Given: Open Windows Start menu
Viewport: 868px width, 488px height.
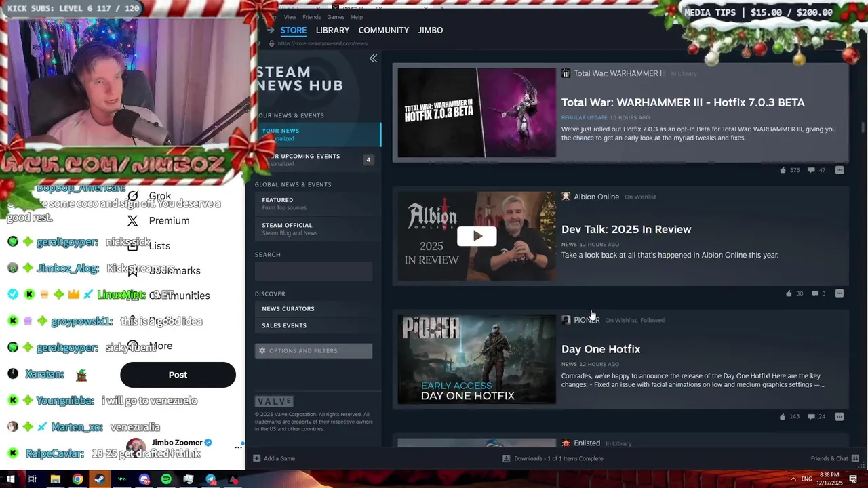Looking at the screenshot, I should (10, 479).
